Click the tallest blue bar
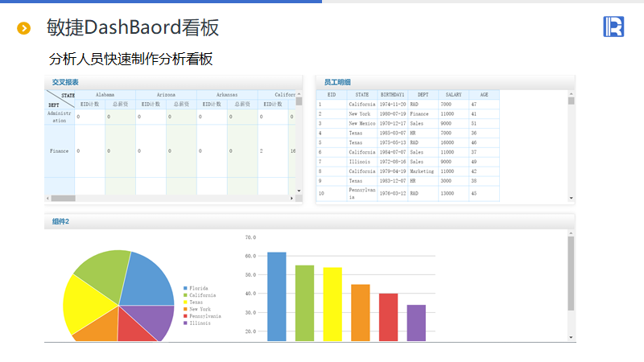 coord(277,296)
